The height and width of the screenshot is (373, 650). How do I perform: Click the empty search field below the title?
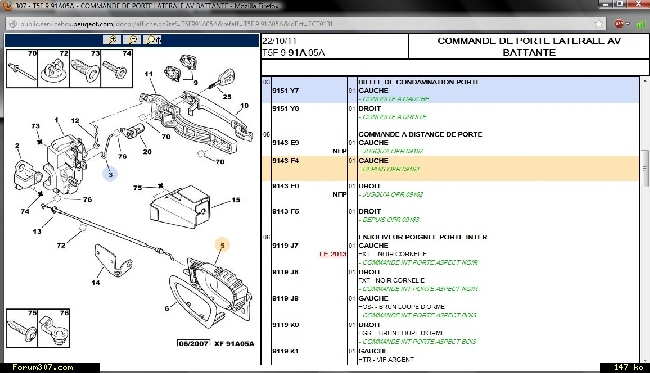pos(455,67)
